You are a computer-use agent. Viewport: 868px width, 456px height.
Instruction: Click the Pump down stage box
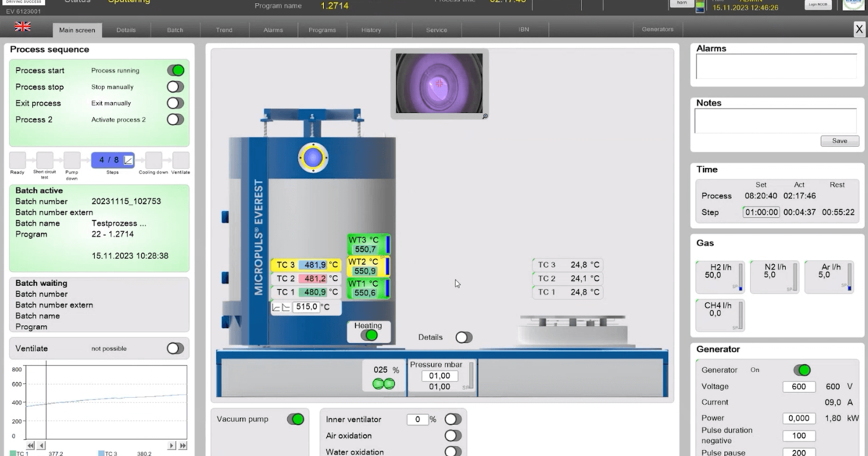click(x=72, y=160)
